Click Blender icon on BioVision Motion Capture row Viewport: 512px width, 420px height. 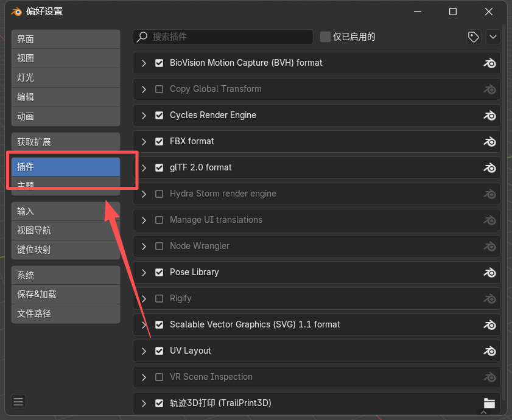pyautogui.click(x=489, y=63)
